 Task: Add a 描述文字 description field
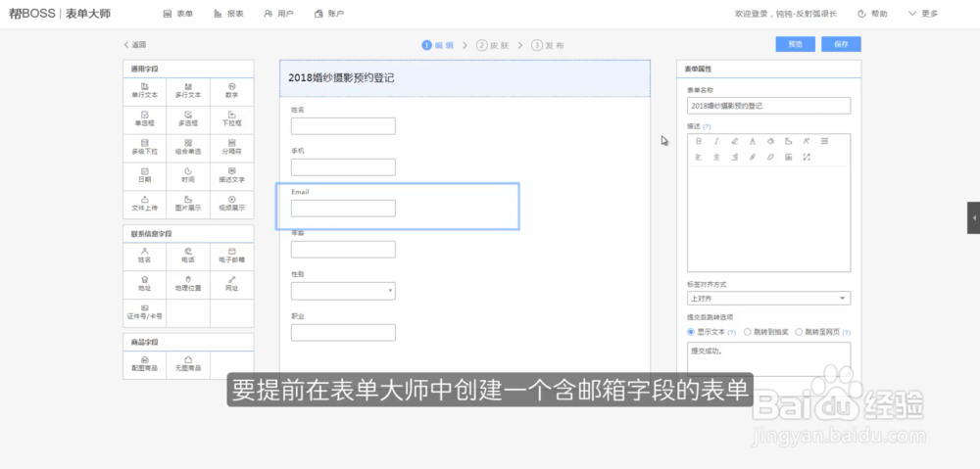(232, 175)
